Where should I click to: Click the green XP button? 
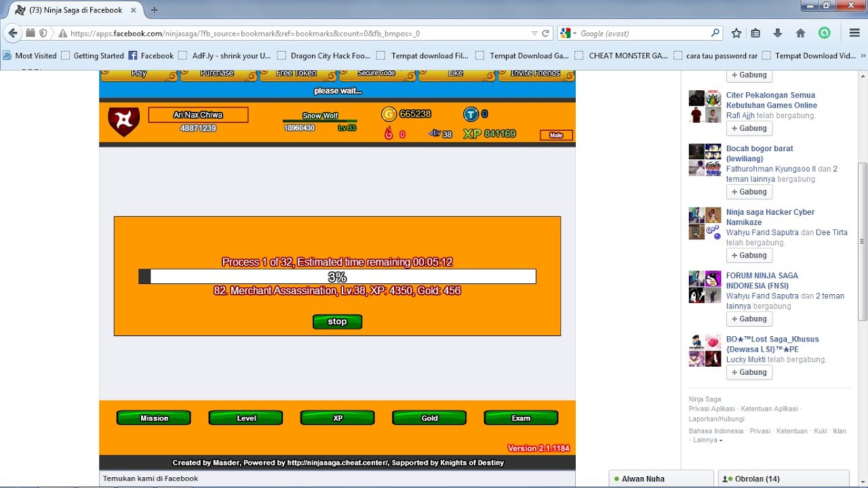point(338,418)
